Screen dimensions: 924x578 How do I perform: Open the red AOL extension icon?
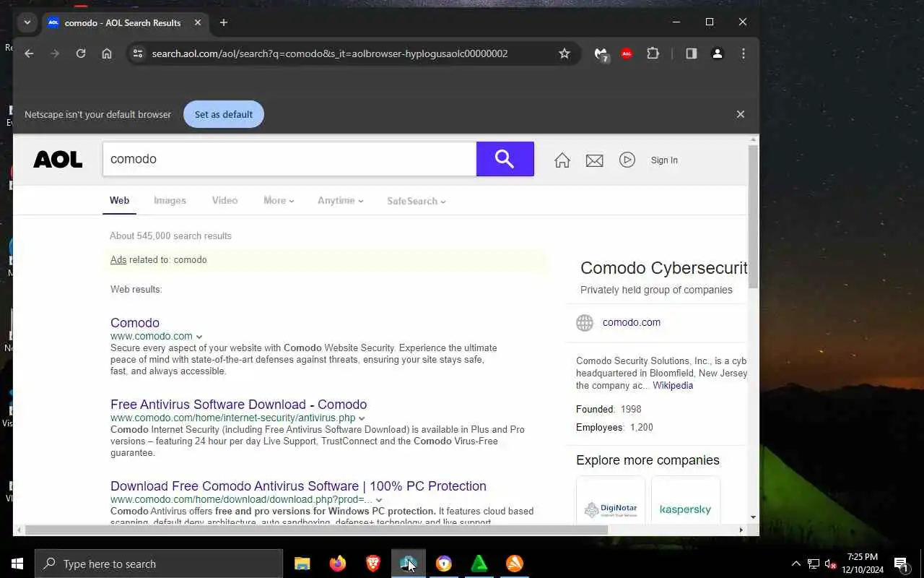[x=627, y=53]
